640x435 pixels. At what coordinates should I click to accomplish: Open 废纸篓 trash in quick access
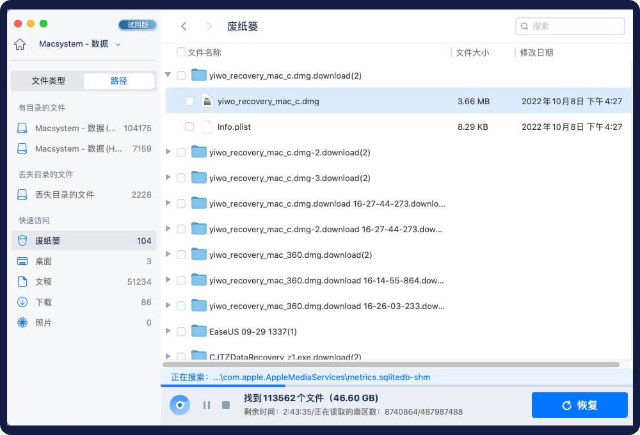tap(48, 241)
